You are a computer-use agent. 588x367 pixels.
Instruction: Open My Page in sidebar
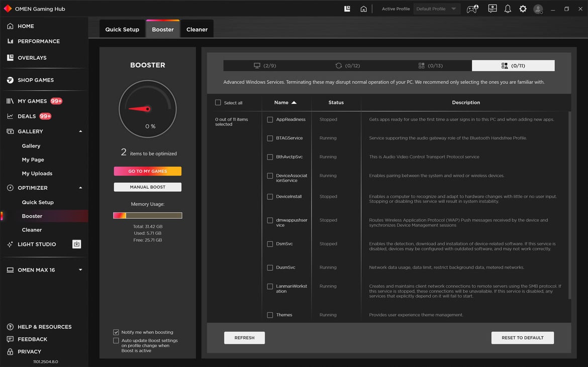[x=33, y=160]
